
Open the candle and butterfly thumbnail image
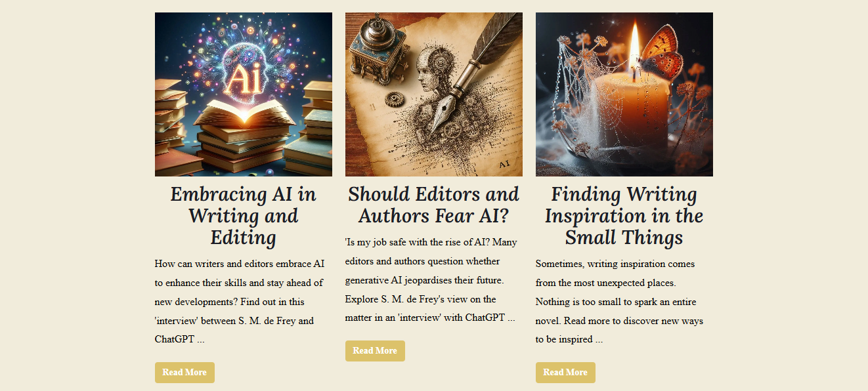(624, 94)
